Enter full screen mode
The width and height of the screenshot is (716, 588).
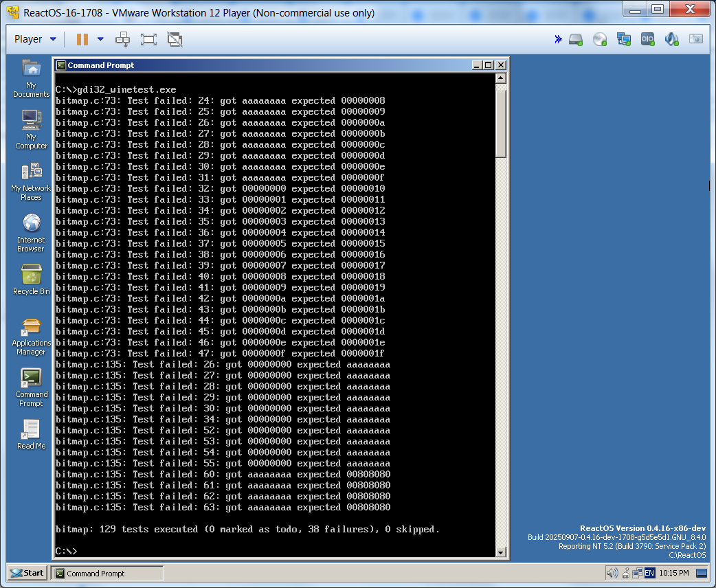[148, 39]
